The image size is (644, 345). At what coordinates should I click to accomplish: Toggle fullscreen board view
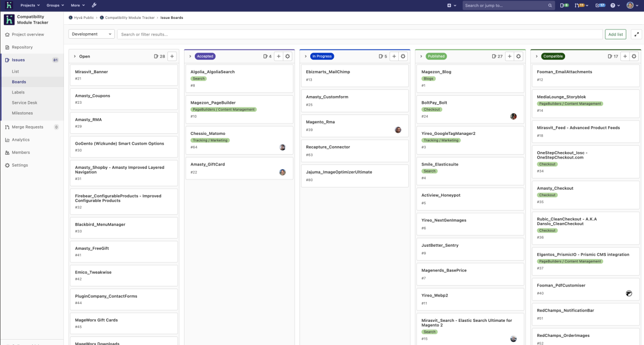pyautogui.click(x=636, y=34)
